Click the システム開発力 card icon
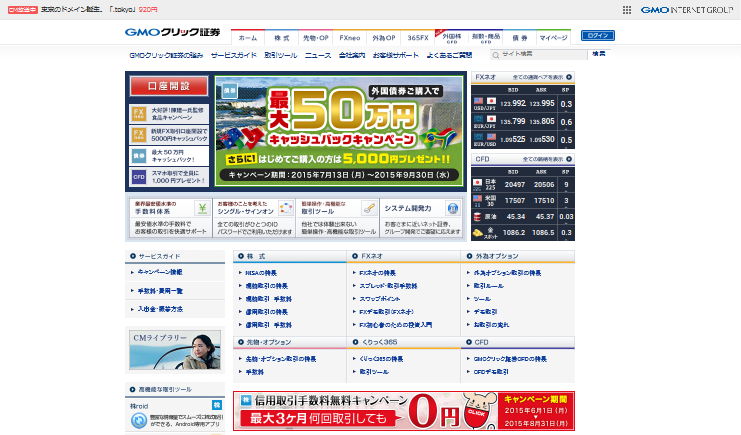 (x=453, y=209)
